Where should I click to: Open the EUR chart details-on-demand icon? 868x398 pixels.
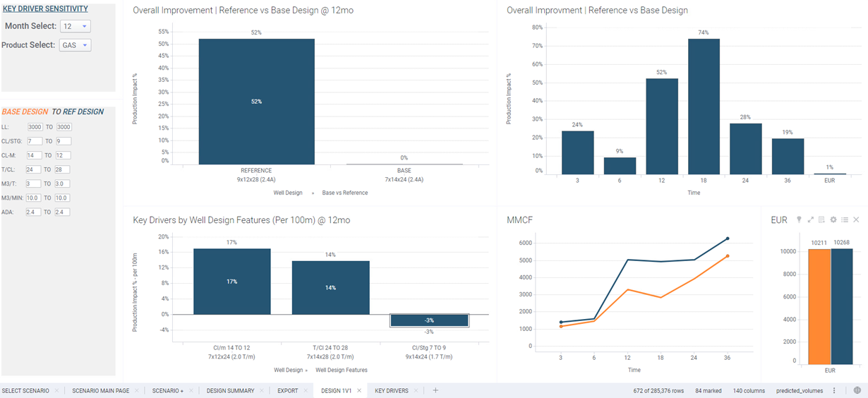coord(821,220)
